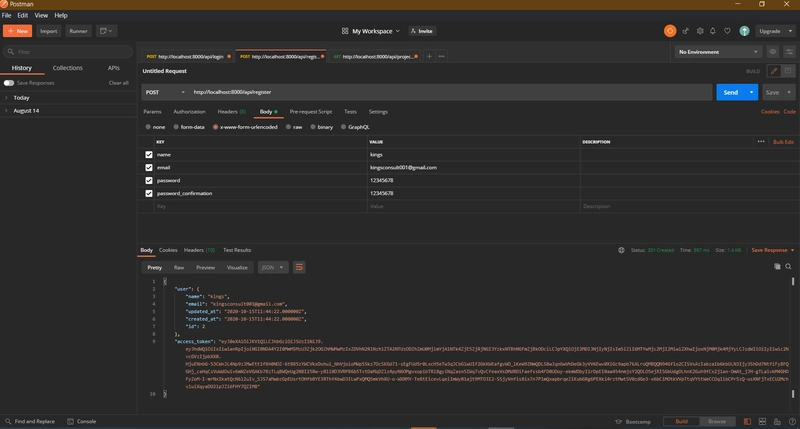Uncheck the email parameter row
800x429 pixels.
148,167
